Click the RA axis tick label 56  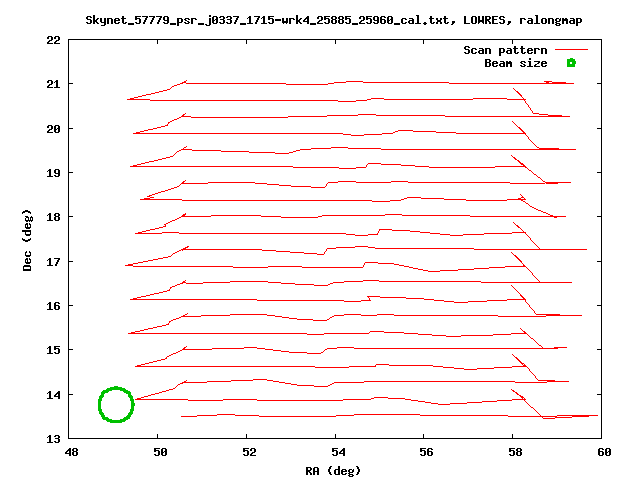click(x=427, y=452)
